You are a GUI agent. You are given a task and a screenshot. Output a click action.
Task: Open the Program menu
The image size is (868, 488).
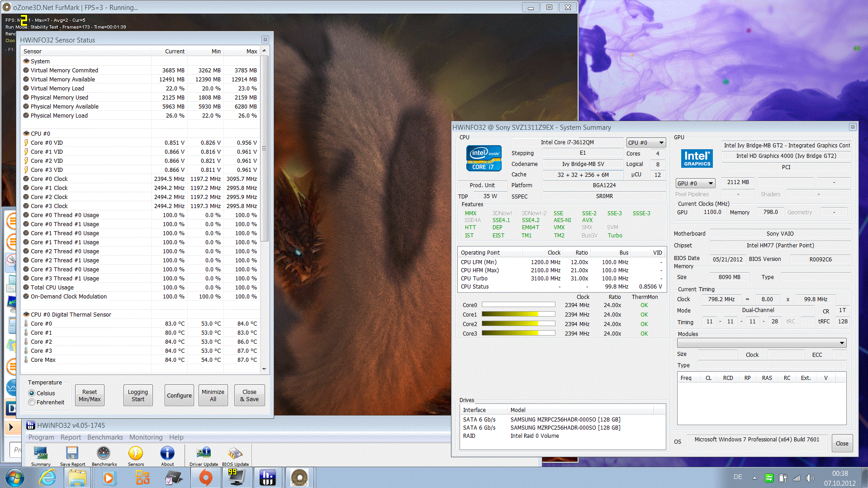41,437
